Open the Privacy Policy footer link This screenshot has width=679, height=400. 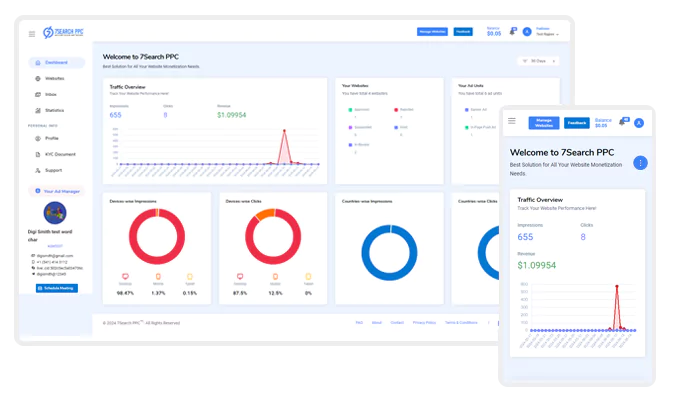tap(424, 323)
